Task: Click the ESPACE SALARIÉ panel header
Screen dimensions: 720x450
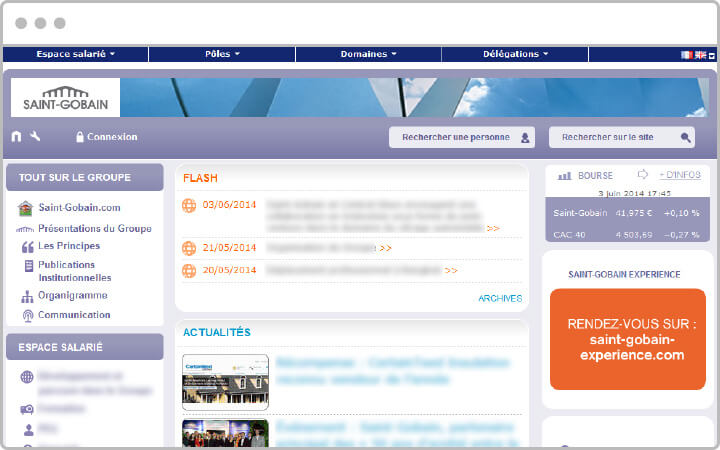Action: 84,347
